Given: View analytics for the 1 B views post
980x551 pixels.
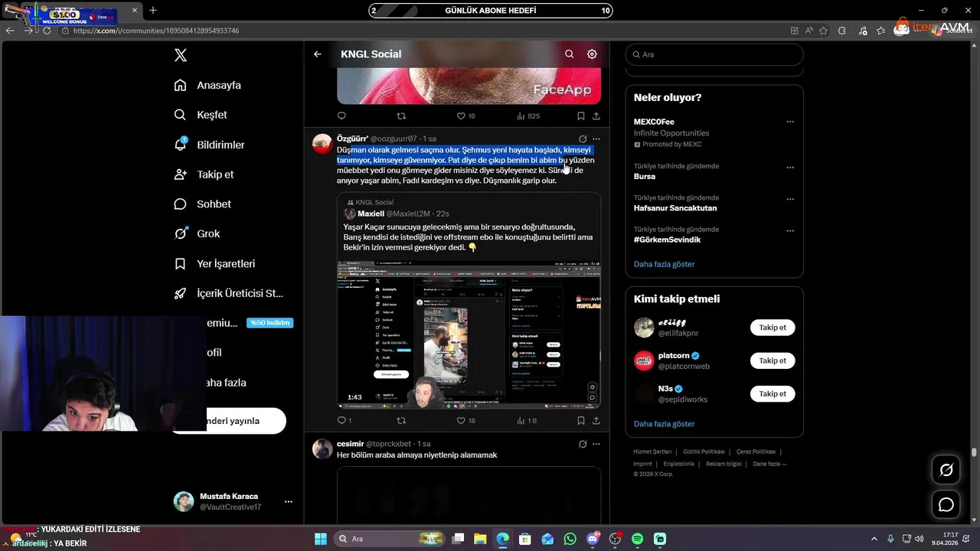Looking at the screenshot, I should pos(527,421).
